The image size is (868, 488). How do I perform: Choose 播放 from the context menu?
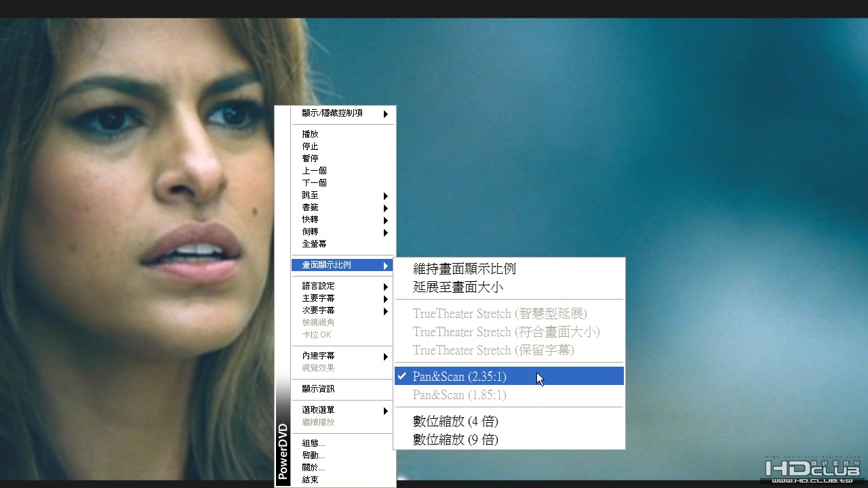click(x=343, y=134)
